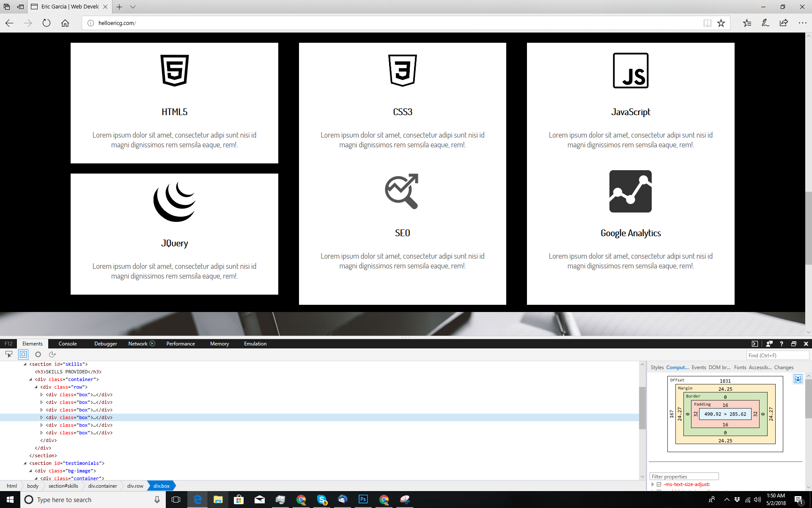The image size is (812, 508).
Task: Select the Fonts pane tab
Action: click(740, 367)
